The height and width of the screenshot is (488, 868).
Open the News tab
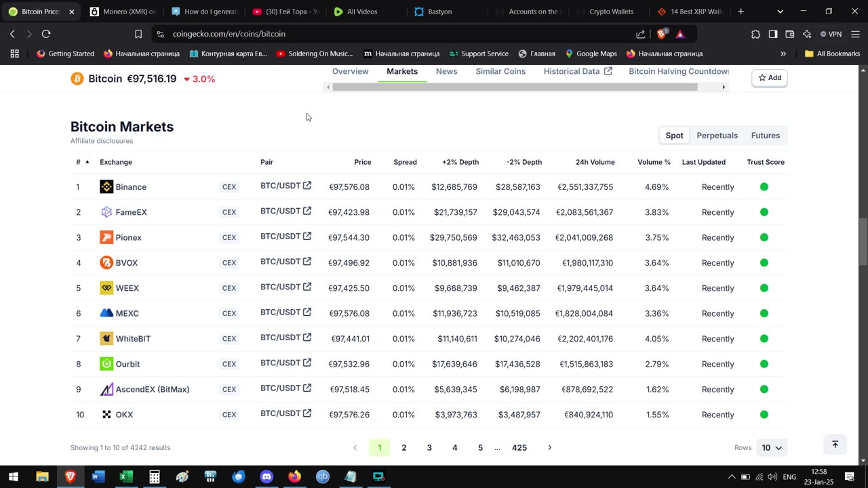point(446,71)
